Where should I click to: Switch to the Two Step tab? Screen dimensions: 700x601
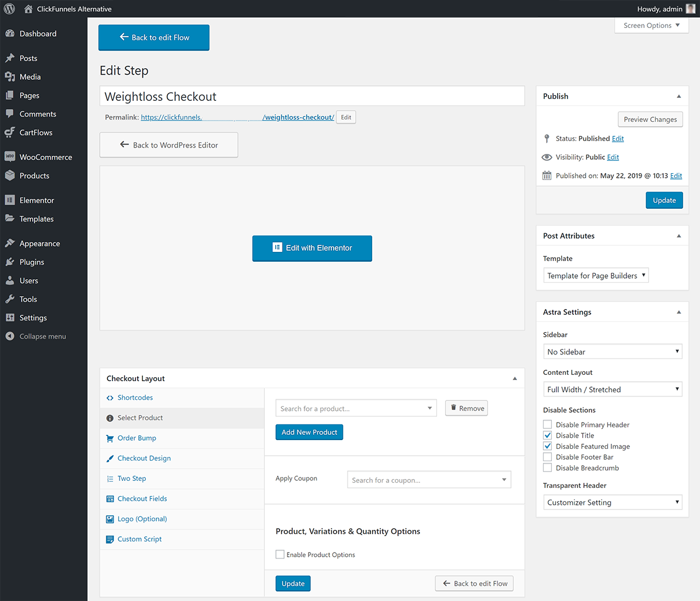[182, 479]
